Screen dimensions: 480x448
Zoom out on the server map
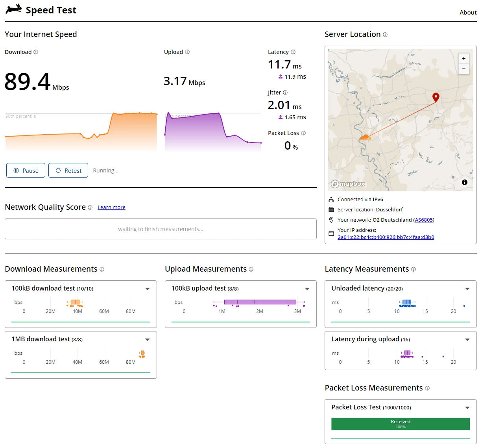[464, 69]
